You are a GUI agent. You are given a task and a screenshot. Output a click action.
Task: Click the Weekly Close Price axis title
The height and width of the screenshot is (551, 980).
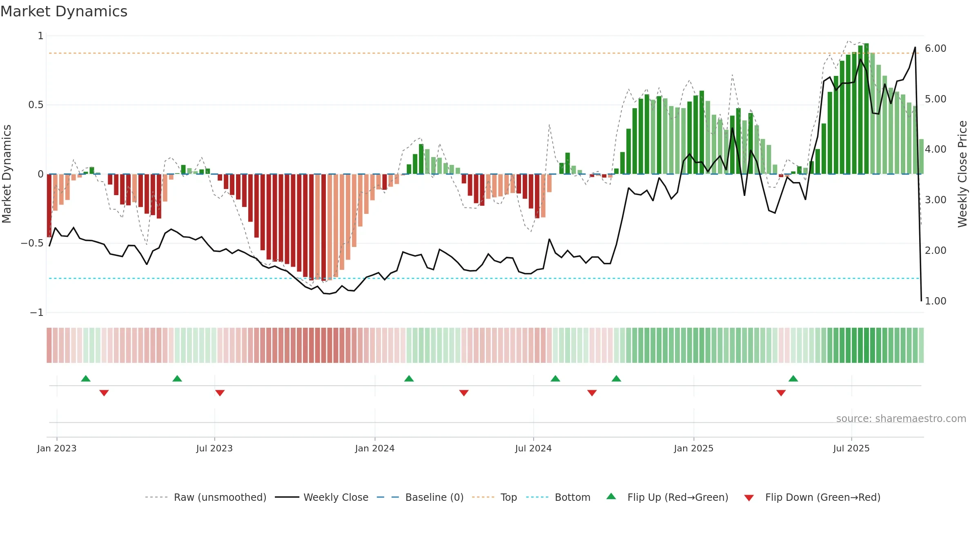point(962,174)
